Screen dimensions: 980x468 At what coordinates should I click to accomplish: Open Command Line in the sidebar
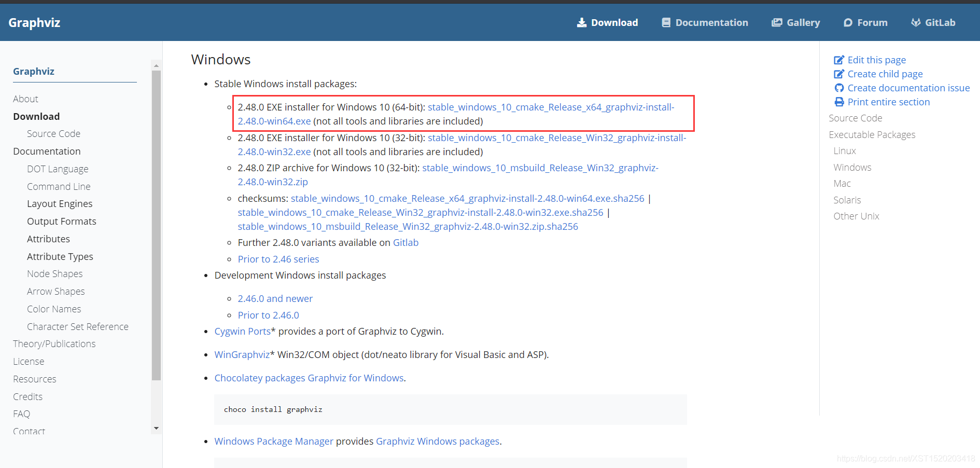click(x=59, y=186)
